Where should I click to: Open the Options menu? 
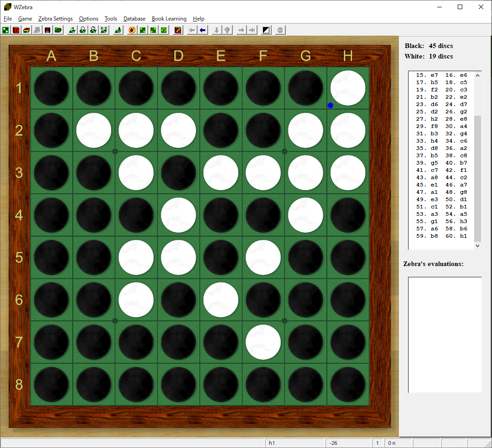[89, 19]
